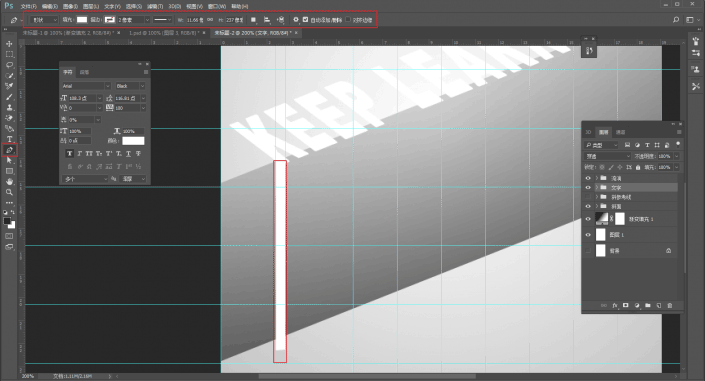The image size is (705, 381).
Task: Open the shape mode dropdown in options bar
Action: tap(45, 20)
